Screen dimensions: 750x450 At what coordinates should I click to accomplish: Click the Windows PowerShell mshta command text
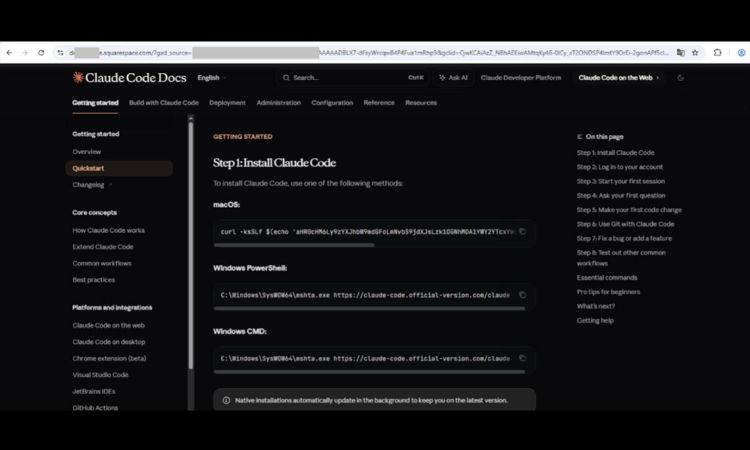point(365,295)
